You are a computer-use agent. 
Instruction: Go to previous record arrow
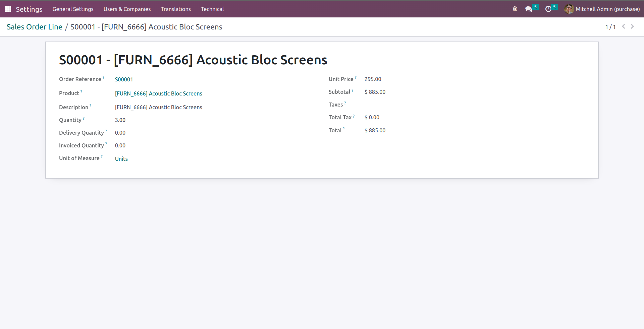[x=624, y=26]
